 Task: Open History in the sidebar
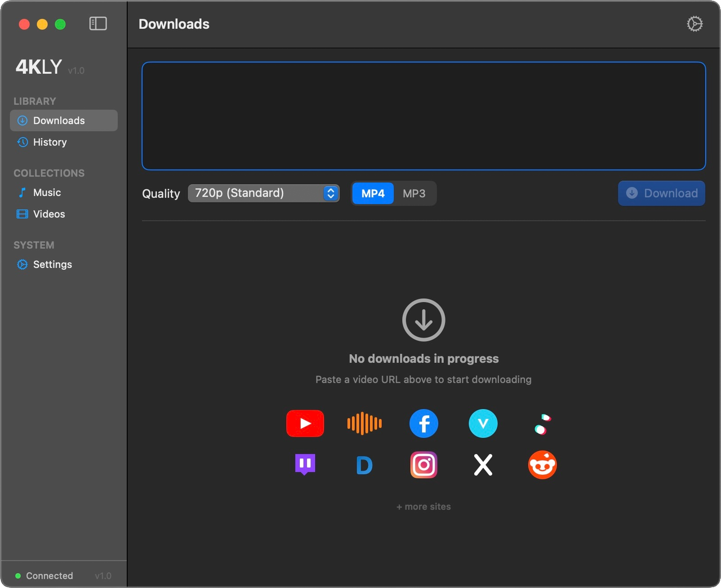[64, 142]
